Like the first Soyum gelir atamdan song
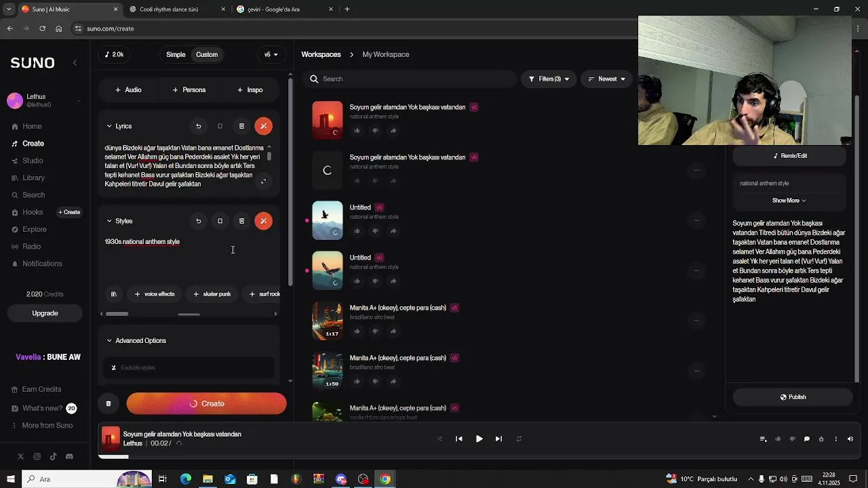 click(x=357, y=131)
